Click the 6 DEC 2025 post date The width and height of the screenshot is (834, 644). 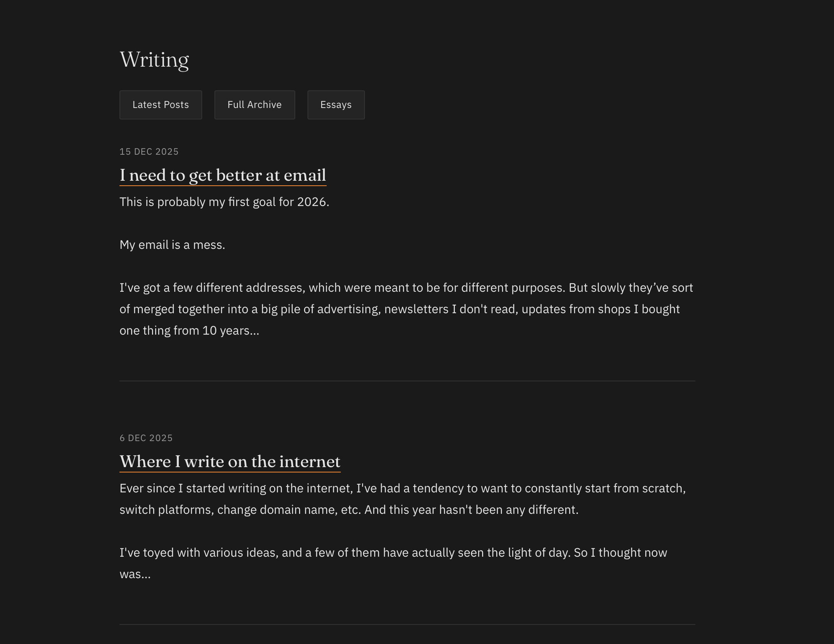click(x=146, y=438)
